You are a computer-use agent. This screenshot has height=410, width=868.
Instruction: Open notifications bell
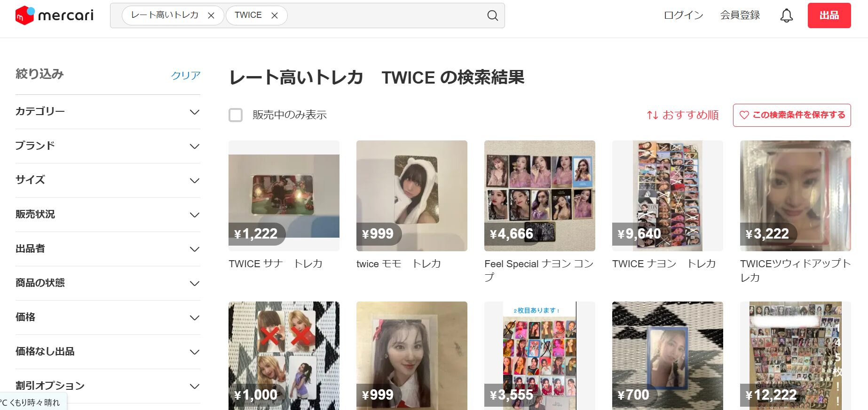coord(786,15)
